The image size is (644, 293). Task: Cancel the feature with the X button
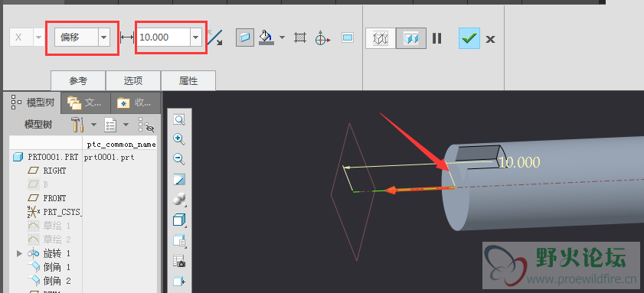490,39
